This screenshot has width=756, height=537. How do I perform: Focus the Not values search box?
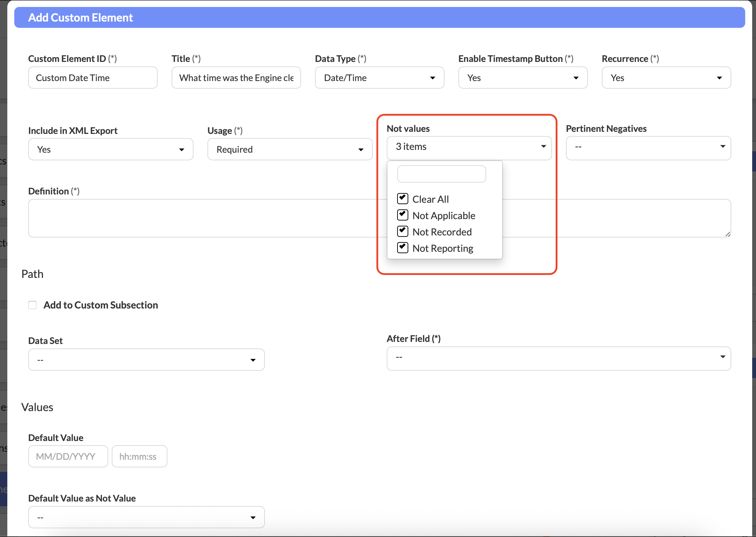point(441,174)
